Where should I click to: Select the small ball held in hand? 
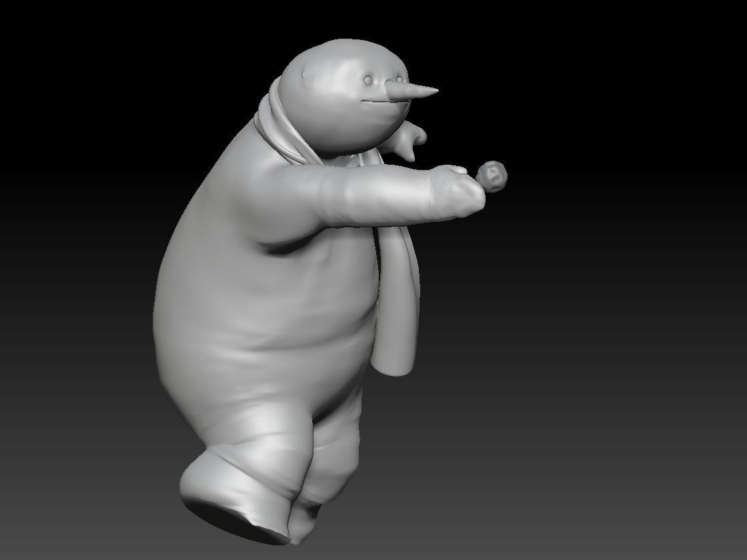click(x=492, y=177)
